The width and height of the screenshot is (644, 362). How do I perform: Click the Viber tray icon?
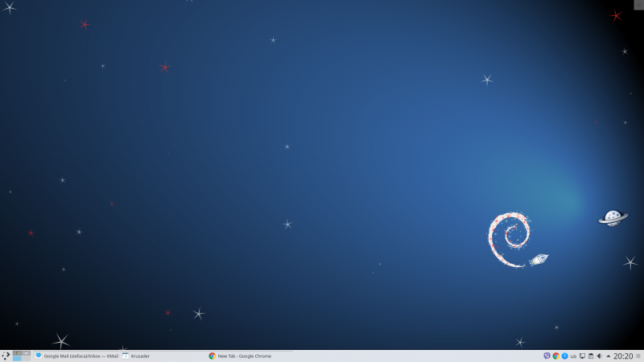[x=547, y=356]
